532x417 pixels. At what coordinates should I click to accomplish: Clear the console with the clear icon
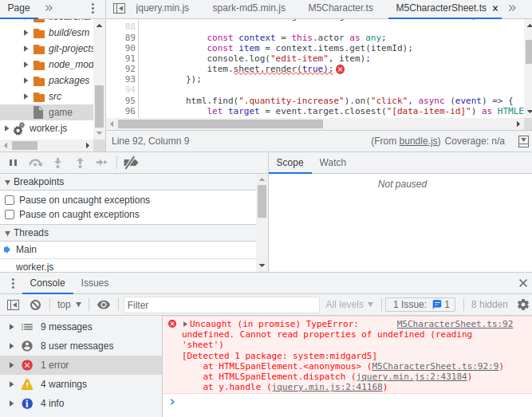pos(35,305)
